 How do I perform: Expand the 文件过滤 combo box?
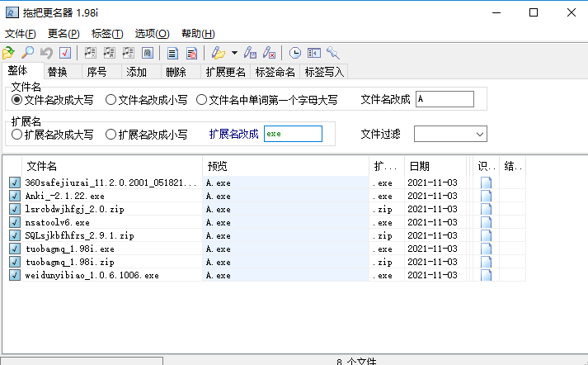click(x=480, y=134)
